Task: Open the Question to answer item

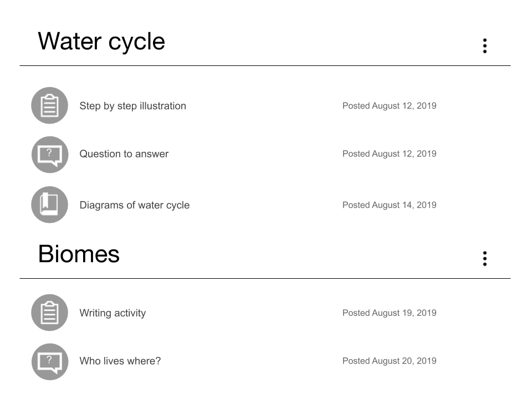Action: pos(124,154)
